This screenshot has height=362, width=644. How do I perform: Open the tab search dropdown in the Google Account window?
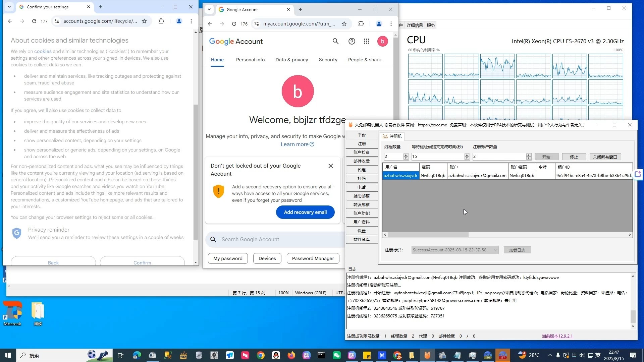[x=209, y=9]
